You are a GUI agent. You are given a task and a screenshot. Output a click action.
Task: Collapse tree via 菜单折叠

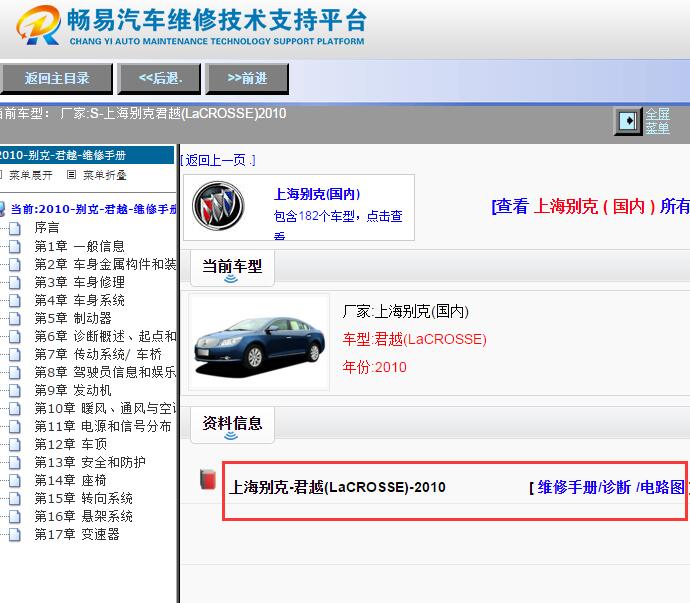pos(105,175)
